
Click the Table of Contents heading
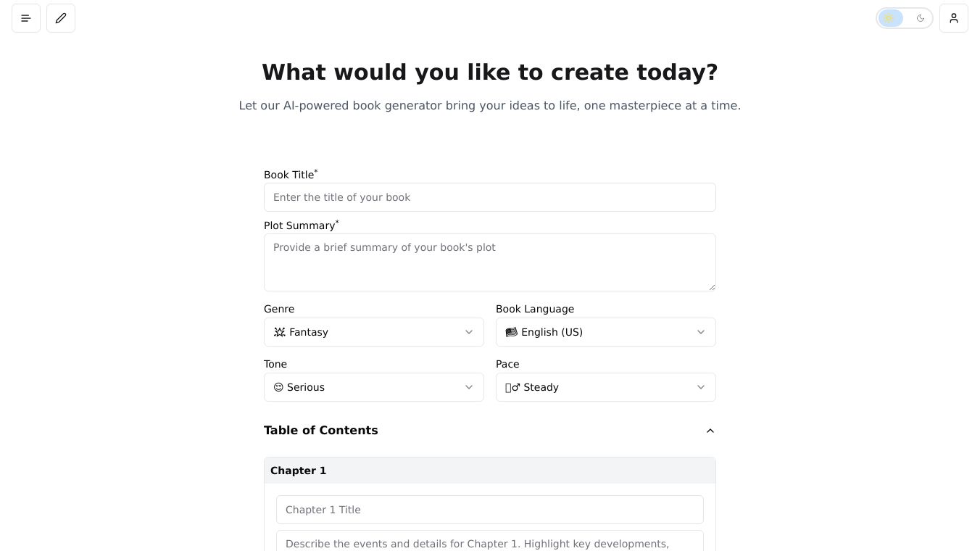coord(320,431)
